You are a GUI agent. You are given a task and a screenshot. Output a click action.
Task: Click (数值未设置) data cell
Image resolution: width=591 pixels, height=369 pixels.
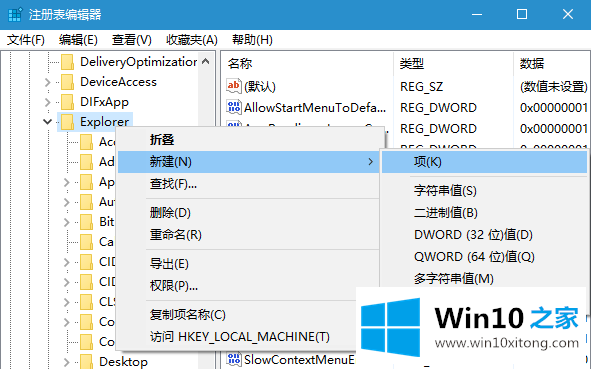(554, 87)
